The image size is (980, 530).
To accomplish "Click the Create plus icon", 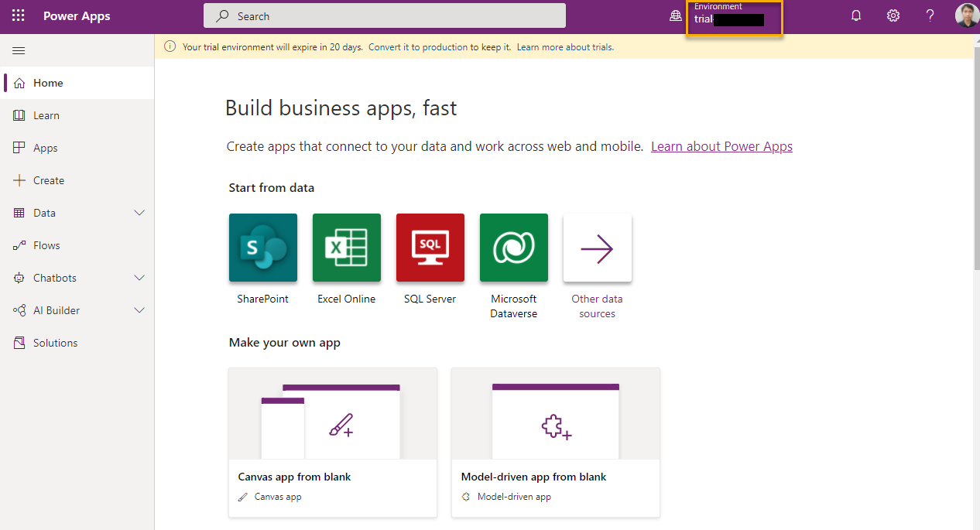I will coord(19,180).
